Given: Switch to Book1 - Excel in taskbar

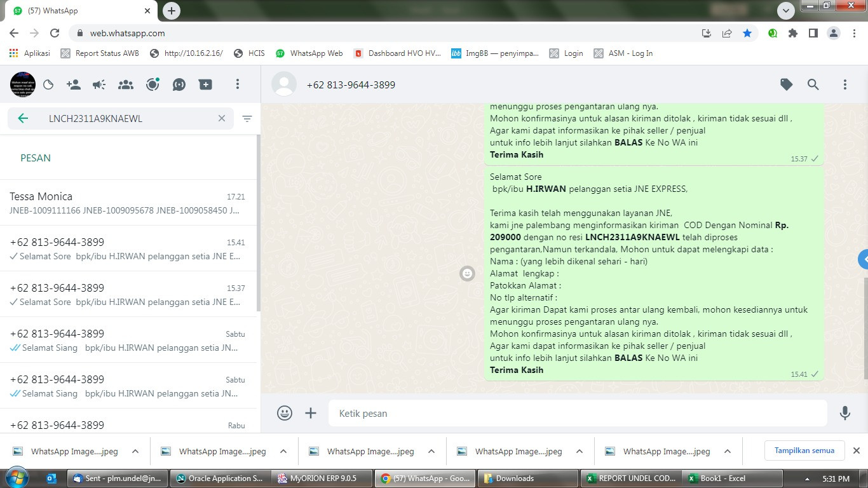Looking at the screenshot, I should [732, 478].
